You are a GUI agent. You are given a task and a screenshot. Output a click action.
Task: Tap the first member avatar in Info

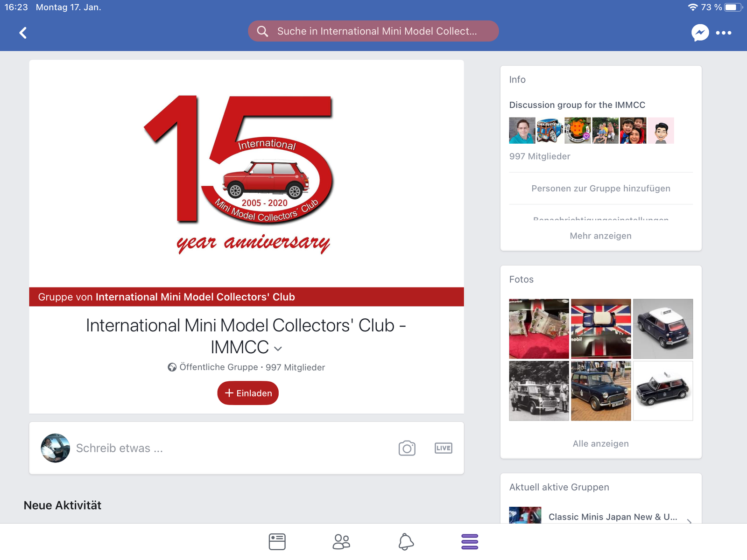pos(522,131)
